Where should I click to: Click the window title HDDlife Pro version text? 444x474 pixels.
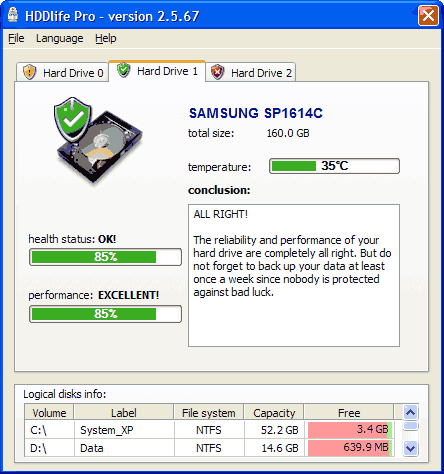pos(112,16)
